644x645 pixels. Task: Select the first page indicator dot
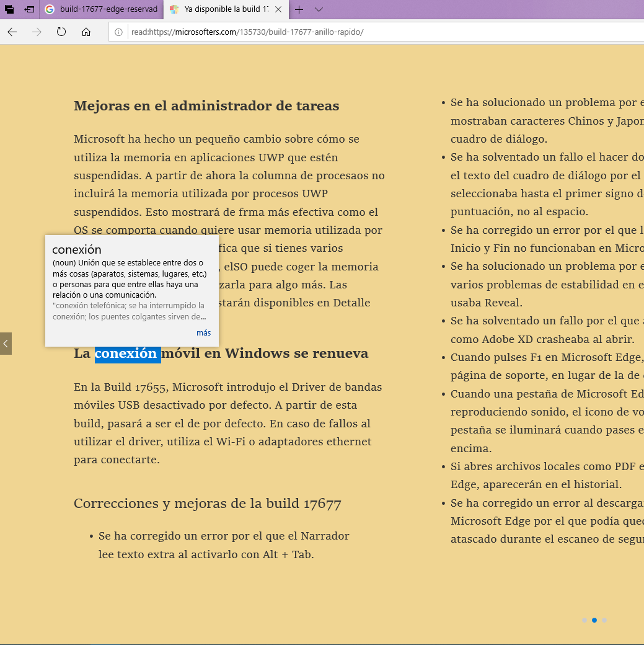[x=584, y=620]
